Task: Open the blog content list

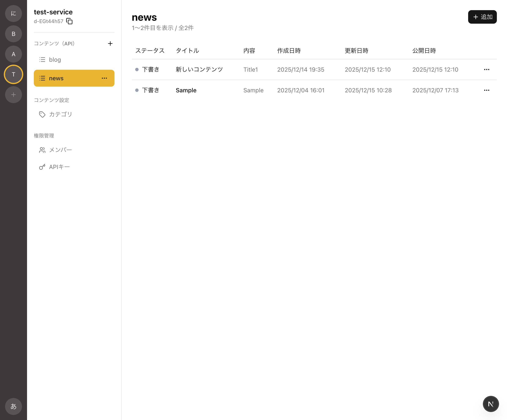Action: pos(74,60)
